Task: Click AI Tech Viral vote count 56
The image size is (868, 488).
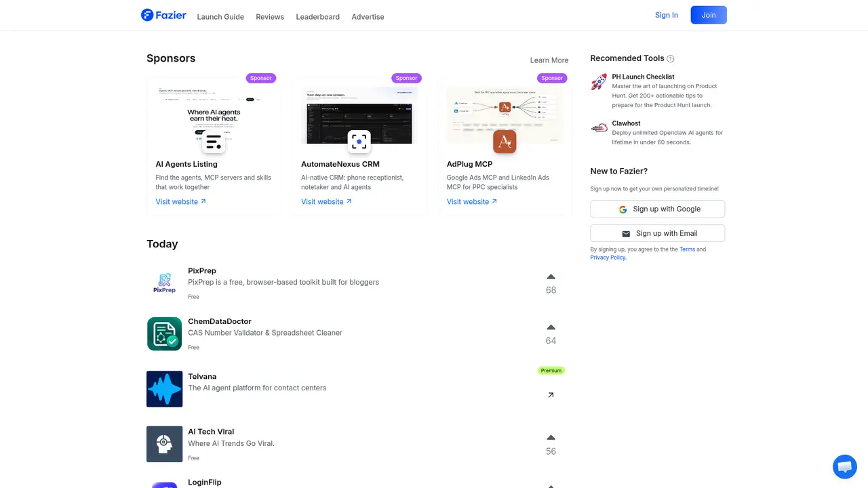Action: click(x=551, y=451)
